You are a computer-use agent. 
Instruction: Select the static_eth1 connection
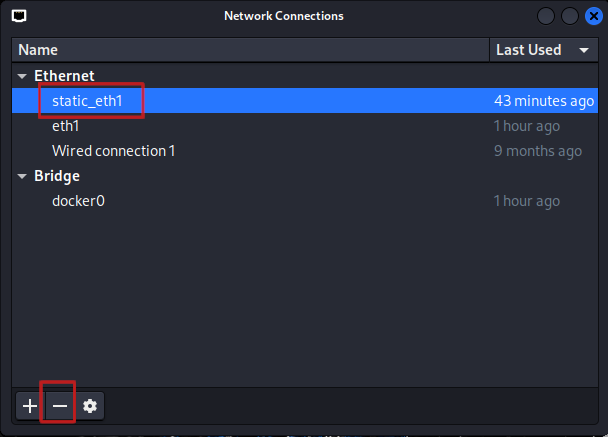(x=87, y=101)
